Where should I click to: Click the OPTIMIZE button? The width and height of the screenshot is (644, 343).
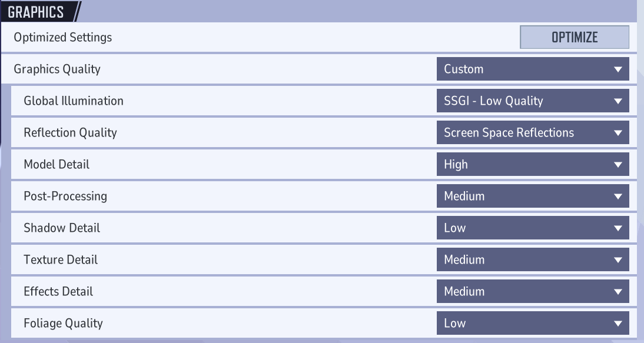(574, 37)
